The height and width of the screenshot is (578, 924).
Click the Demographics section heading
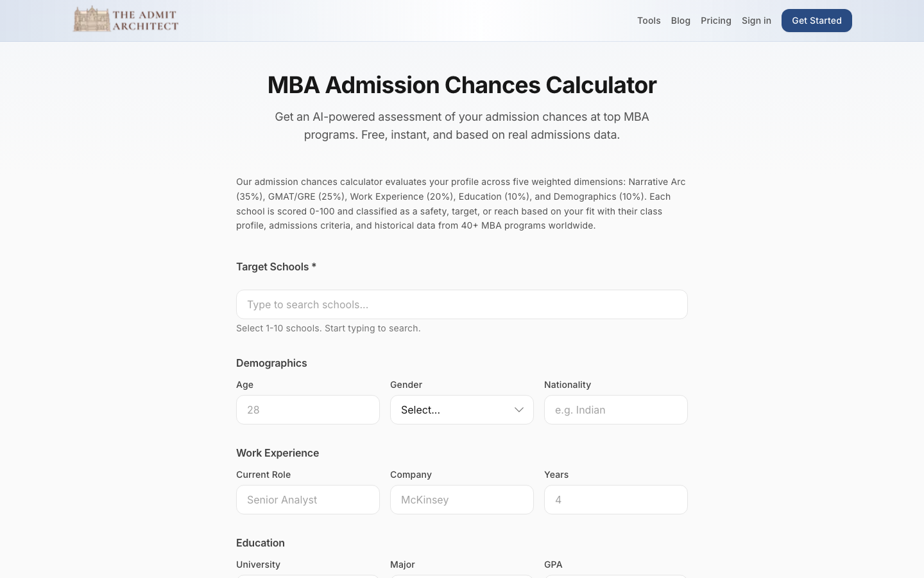(271, 363)
